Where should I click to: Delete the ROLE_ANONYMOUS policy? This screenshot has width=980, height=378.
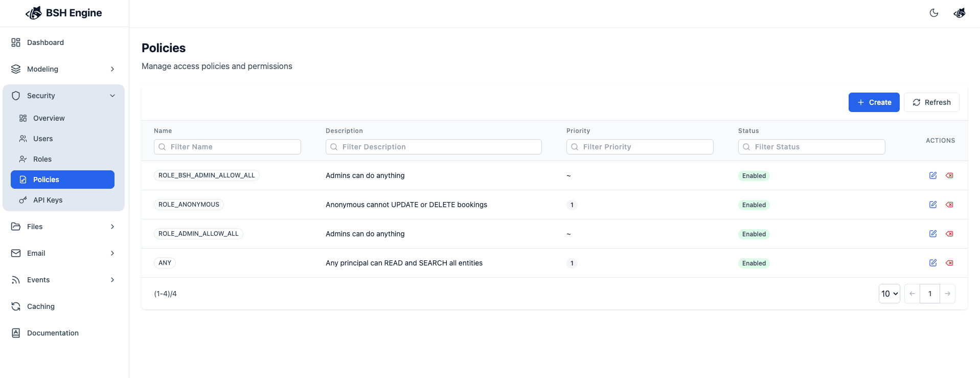[949, 205]
